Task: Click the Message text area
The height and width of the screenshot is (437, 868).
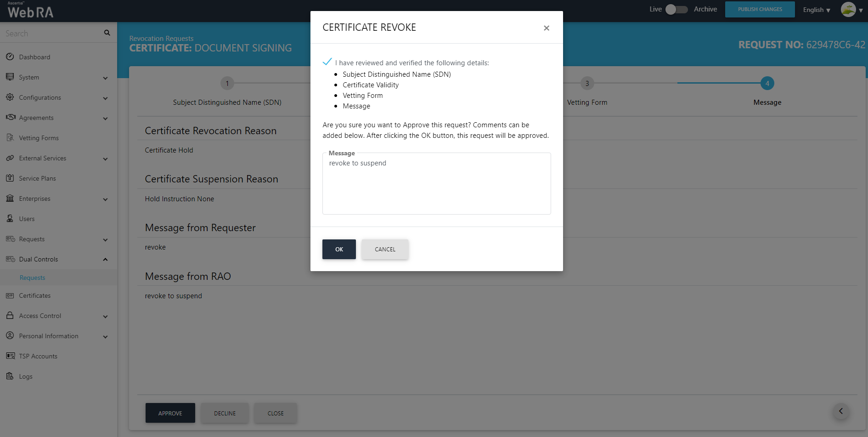Action: tap(436, 186)
